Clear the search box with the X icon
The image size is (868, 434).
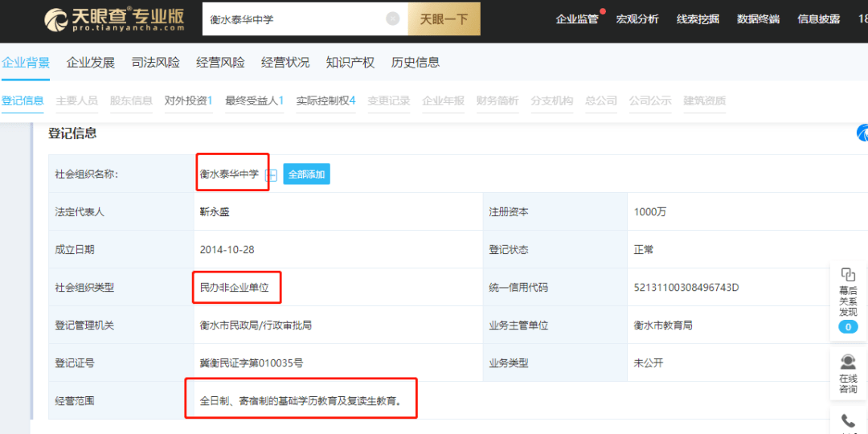(x=392, y=18)
